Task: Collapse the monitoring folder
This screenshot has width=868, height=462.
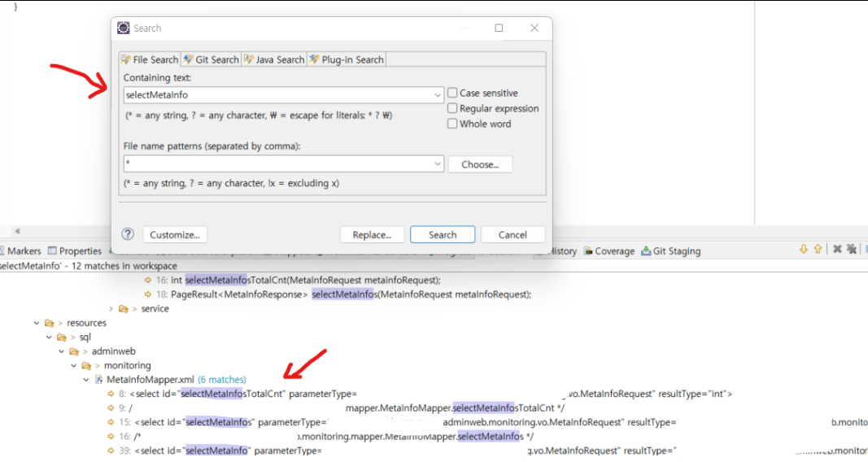Action: point(74,366)
